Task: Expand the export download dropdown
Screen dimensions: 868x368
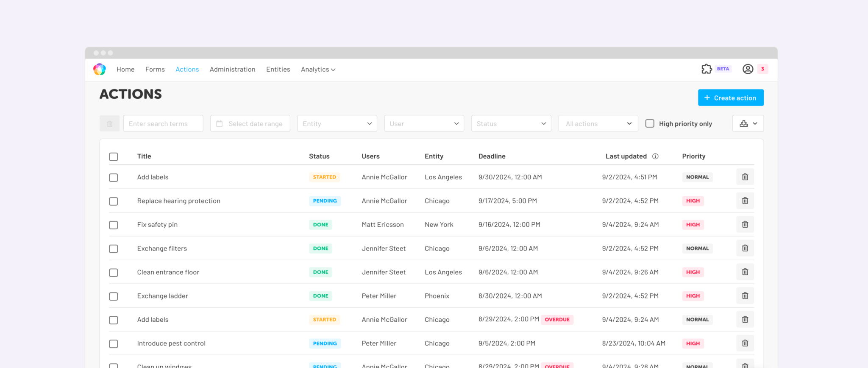Action: point(748,123)
